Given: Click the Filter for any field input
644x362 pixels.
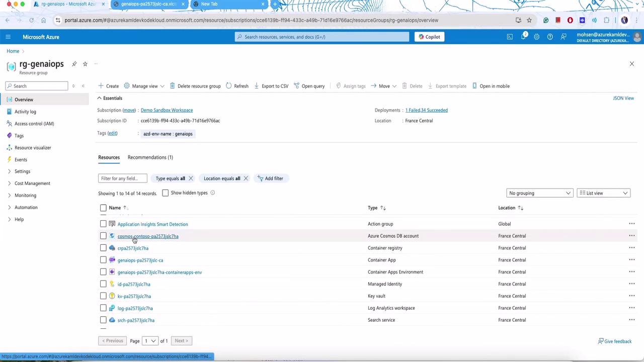Looking at the screenshot, I should [123, 178].
